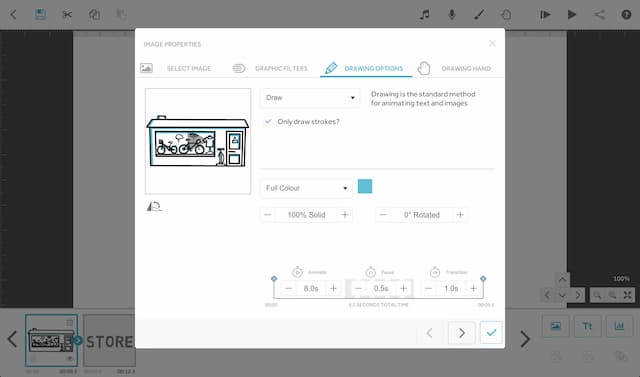The image size is (640, 377).
Task: Increase the 100% Solid opacity
Action: tap(345, 215)
